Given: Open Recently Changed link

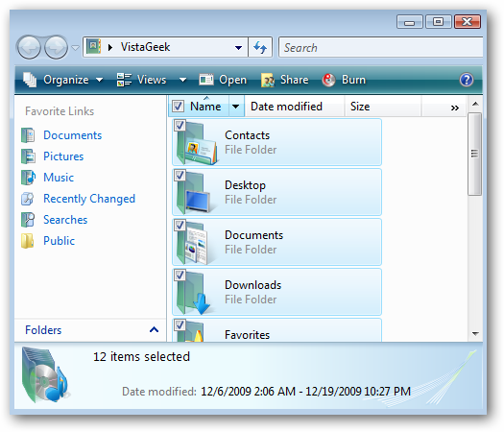Looking at the screenshot, I should [x=89, y=199].
